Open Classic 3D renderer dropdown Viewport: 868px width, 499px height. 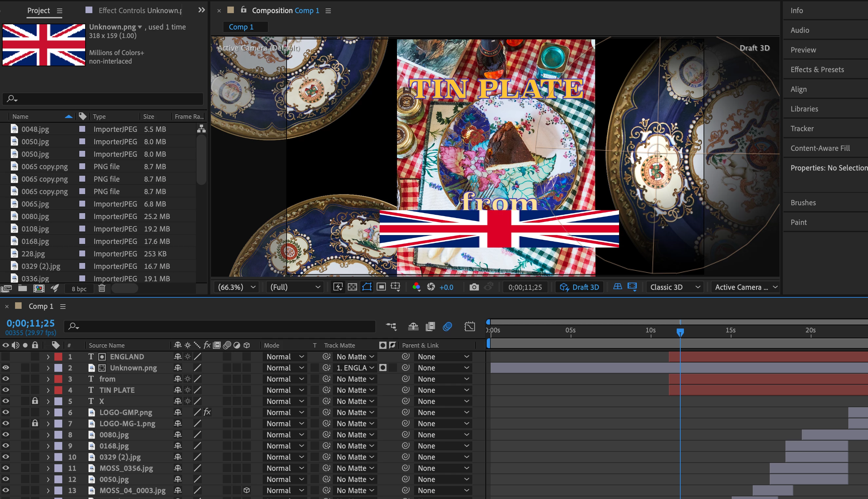pyautogui.click(x=674, y=287)
